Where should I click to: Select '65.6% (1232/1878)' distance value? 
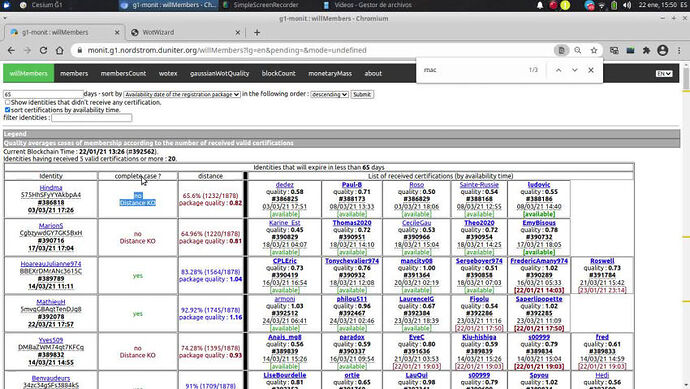pos(210,196)
